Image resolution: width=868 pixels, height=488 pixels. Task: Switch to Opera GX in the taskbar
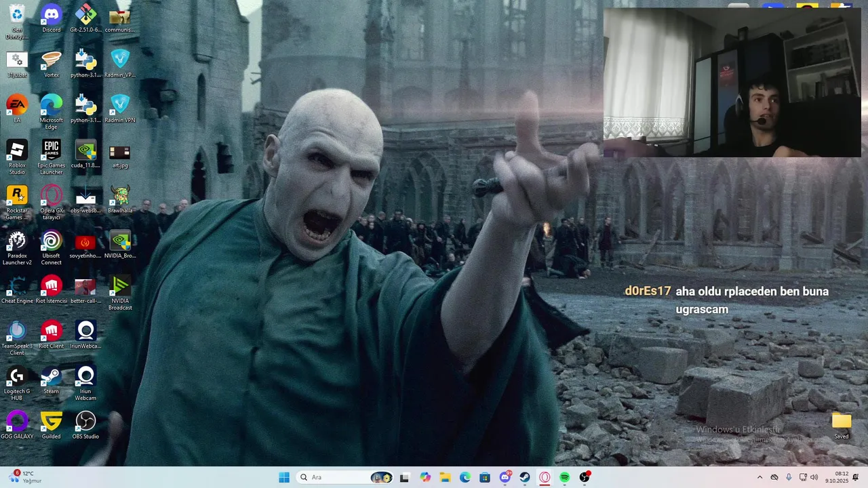tap(545, 477)
